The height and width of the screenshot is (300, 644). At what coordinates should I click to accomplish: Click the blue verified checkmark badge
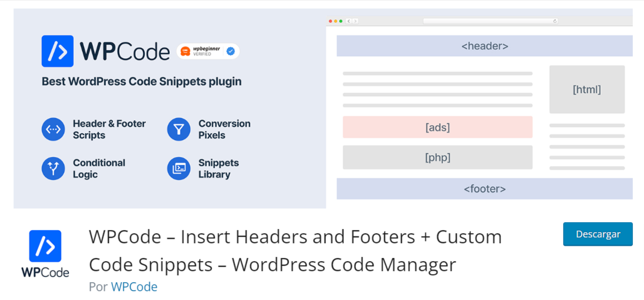coord(230,51)
